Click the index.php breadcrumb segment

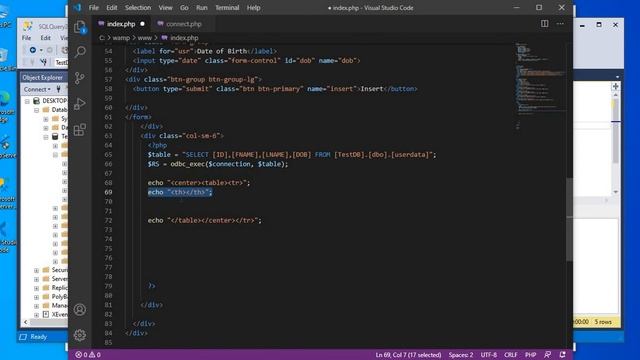[x=184, y=38]
